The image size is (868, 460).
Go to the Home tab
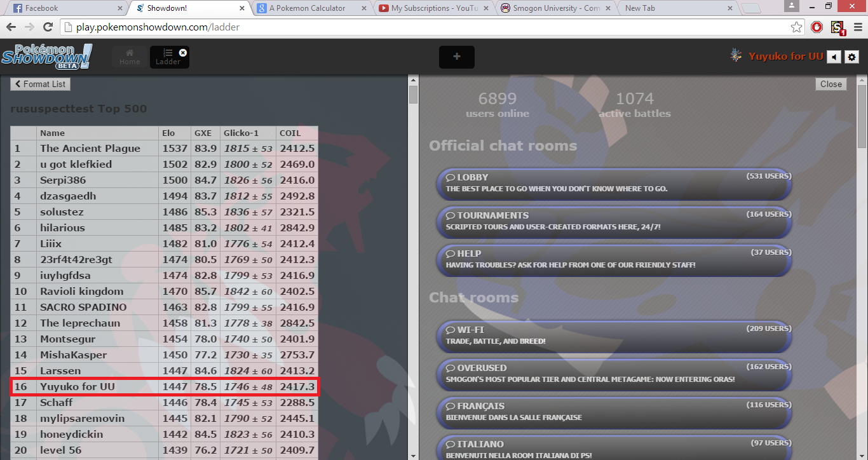(x=130, y=57)
